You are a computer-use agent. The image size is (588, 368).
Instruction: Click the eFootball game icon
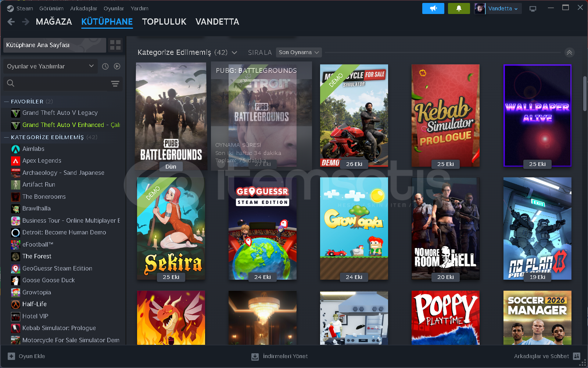[15, 245]
